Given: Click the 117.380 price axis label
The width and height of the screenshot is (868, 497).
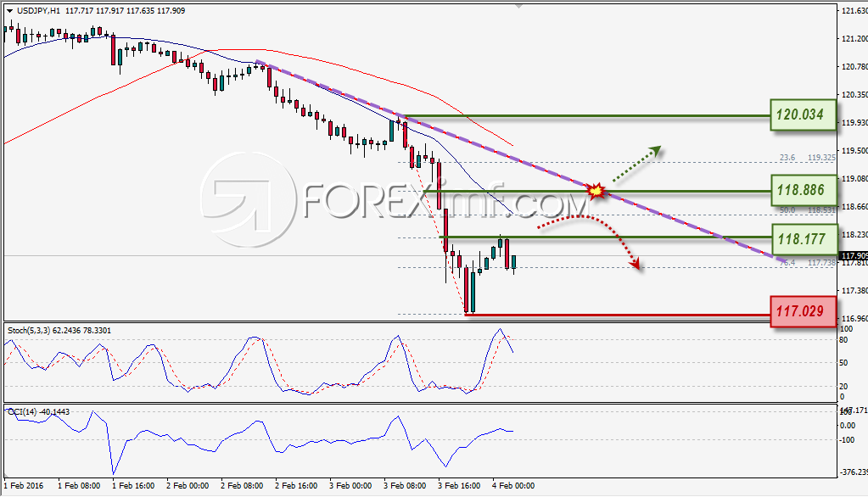Looking at the screenshot, I should pyautogui.click(x=854, y=291).
